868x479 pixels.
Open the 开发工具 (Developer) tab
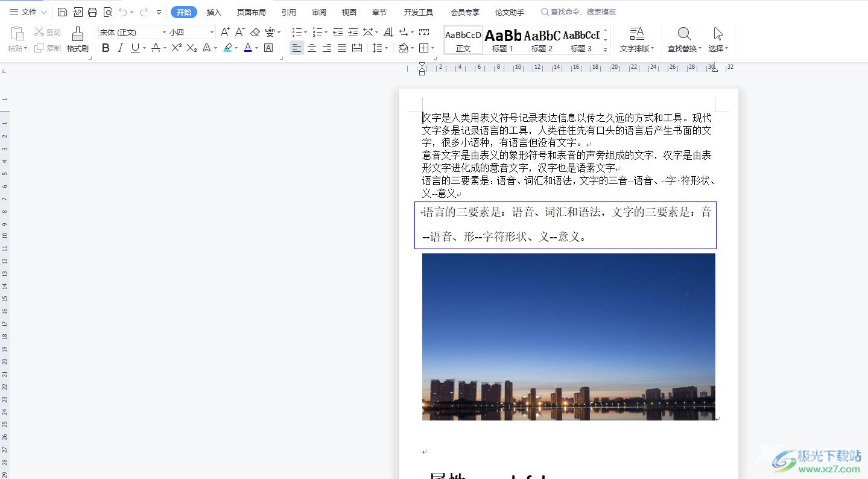[x=419, y=12]
